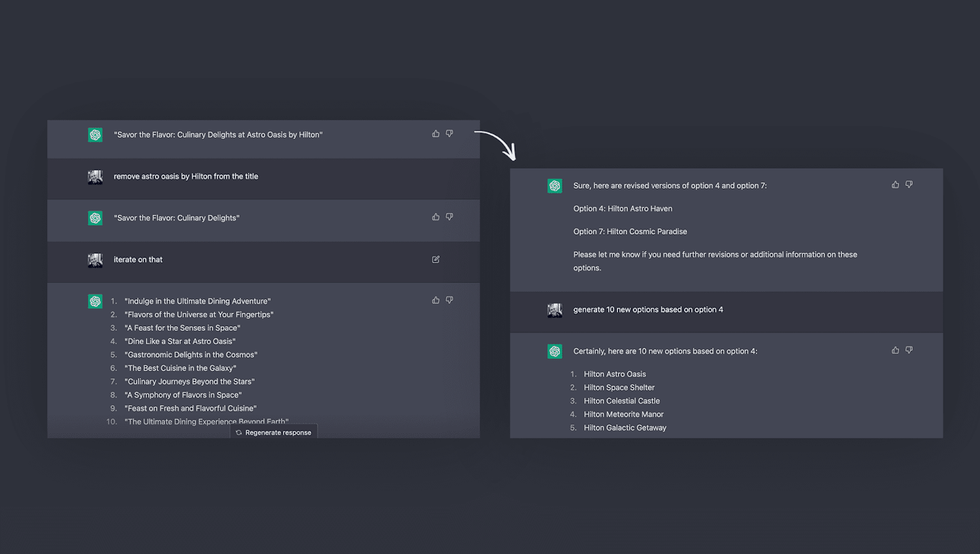
Task: Thumbs down the 'Astro Oasis by Hilton' title response
Action: coord(449,134)
